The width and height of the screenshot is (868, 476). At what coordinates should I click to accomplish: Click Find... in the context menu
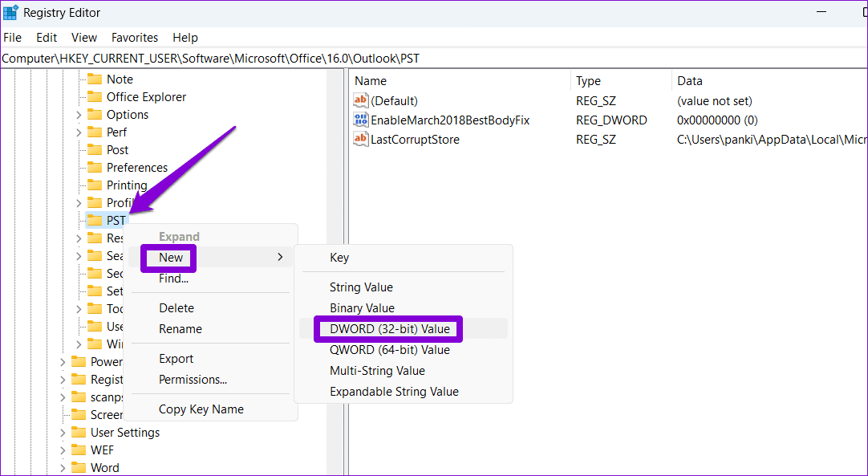coord(172,279)
